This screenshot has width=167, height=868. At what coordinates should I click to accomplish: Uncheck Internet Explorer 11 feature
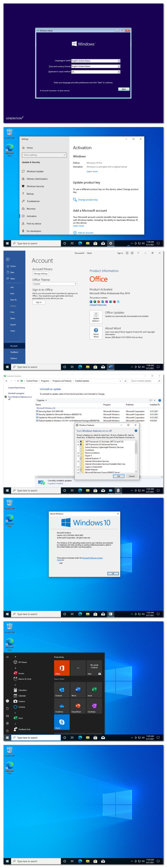81,459
